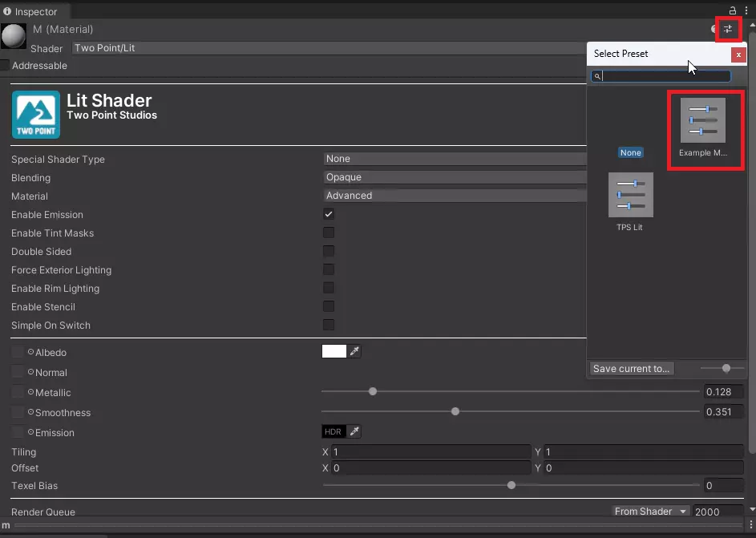Click the Texel Bias value field
756x538 pixels.
pos(724,485)
